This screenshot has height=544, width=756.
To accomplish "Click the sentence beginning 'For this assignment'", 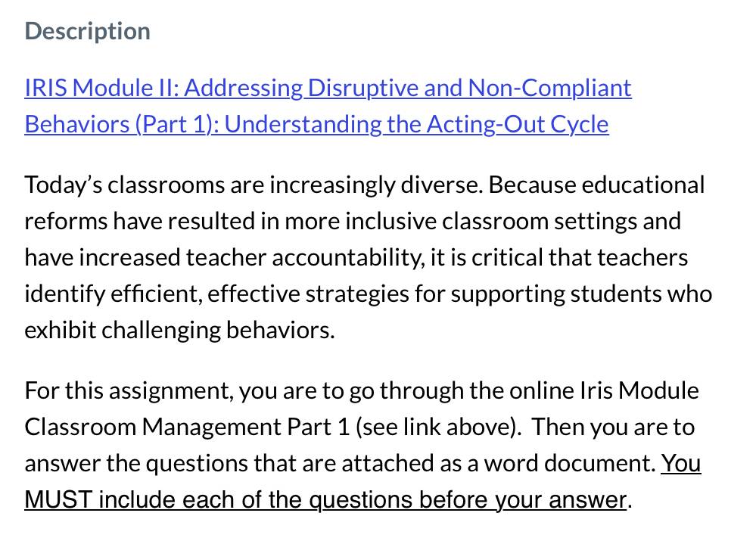I will (362, 390).
